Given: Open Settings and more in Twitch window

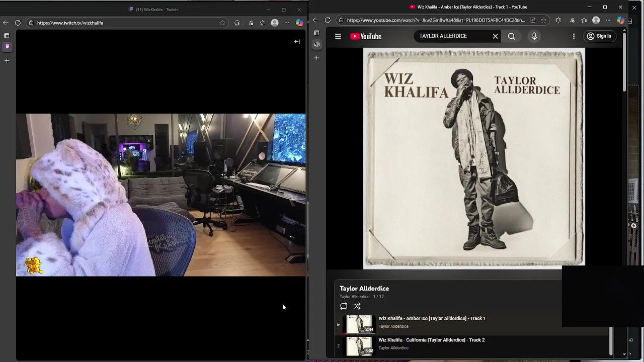Looking at the screenshot, I should click(x=287, y=23).
